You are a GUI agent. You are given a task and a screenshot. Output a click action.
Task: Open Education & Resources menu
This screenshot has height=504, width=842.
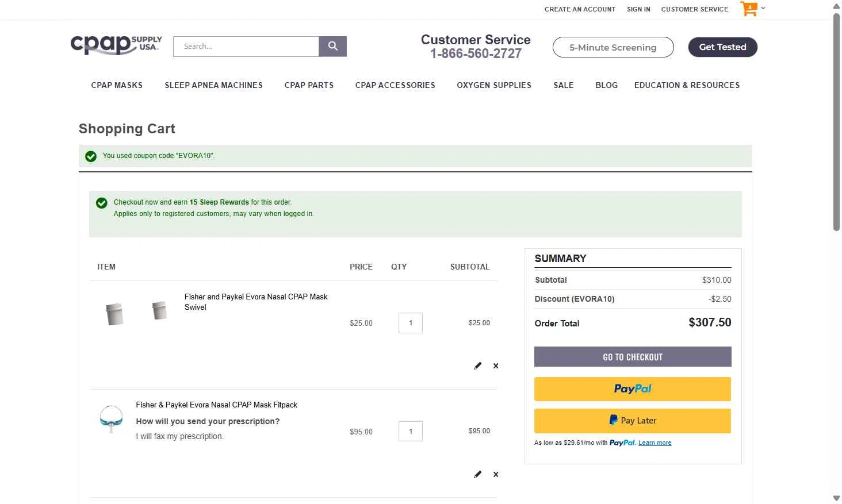point(687,85)
